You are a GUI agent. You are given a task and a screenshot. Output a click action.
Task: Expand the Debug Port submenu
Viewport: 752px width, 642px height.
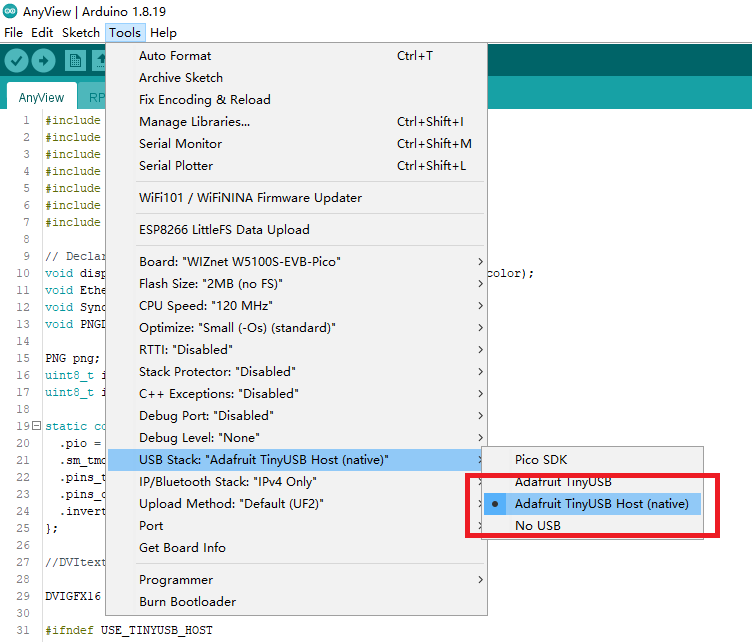pos(296,416)
